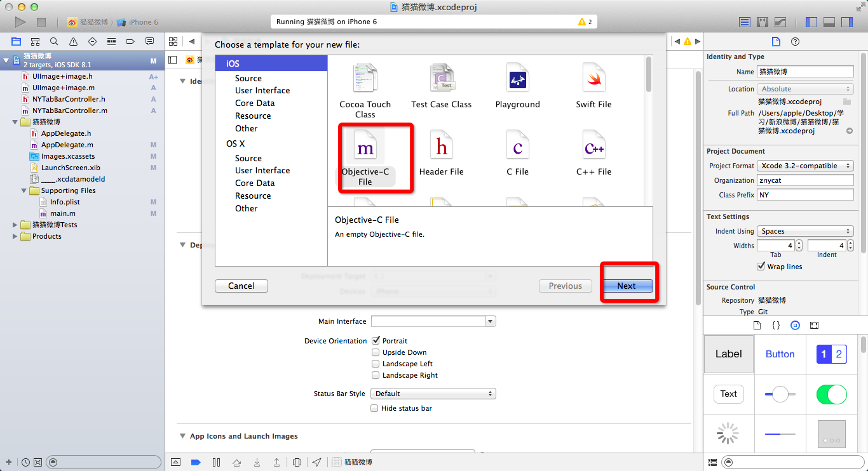Image resolution: width=868 pixels, height=471 pixels.
Task: Collapse the App Icons and Launch Images section
Action: click(182, 436)
